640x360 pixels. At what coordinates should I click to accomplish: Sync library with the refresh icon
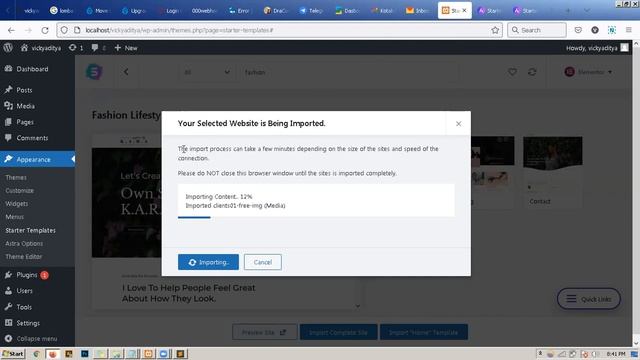pyautogui.click(x=532, y=72)
